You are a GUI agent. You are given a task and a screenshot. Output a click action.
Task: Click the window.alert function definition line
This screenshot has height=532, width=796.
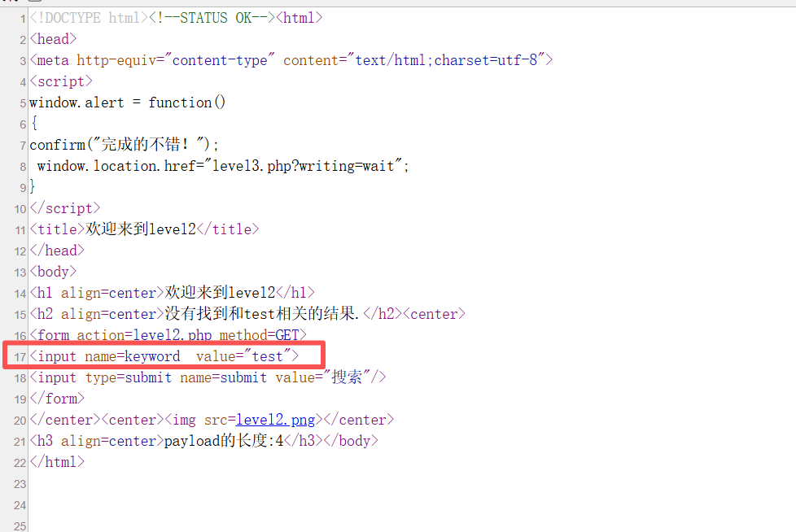tap(128, 102)
